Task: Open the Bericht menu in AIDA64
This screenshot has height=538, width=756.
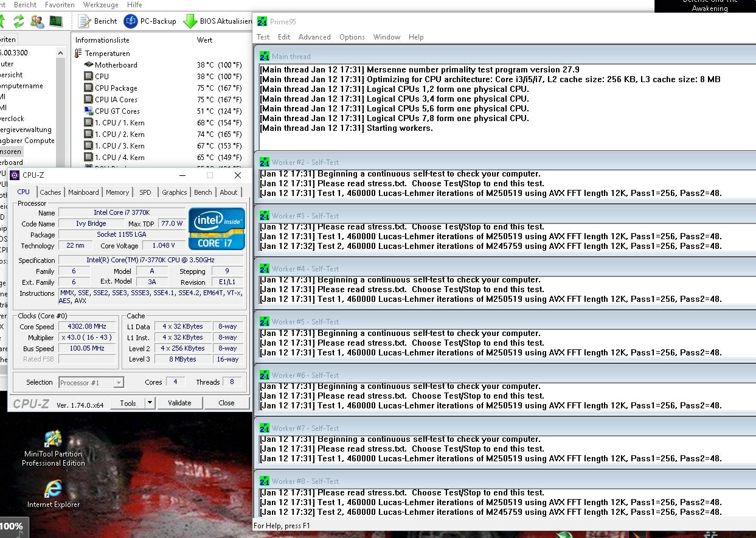Action: click(x=25, y=5)
